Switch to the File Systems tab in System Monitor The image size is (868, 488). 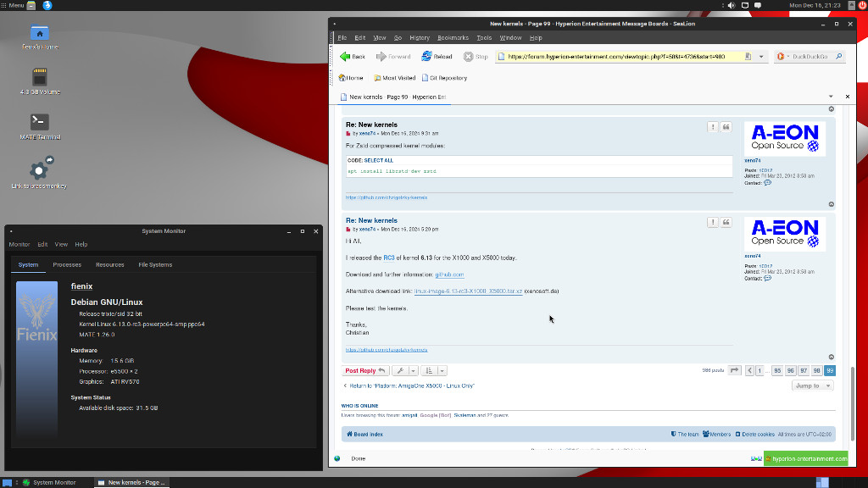click(x=155, y=265)
